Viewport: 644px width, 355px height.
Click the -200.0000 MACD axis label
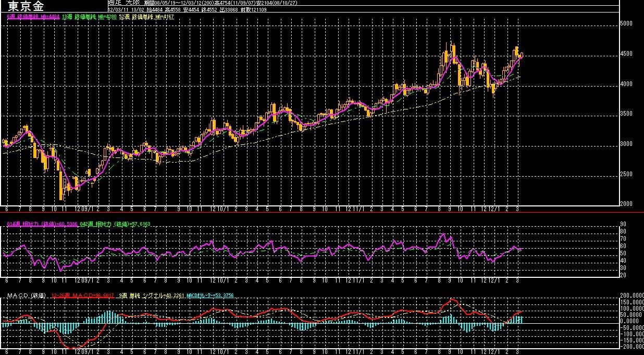632,347
